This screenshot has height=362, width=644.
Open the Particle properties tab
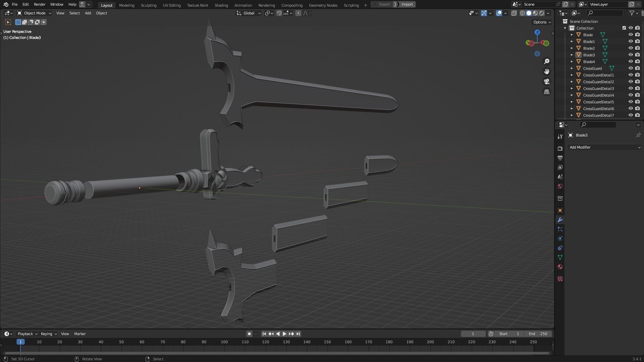coord(560,229)
